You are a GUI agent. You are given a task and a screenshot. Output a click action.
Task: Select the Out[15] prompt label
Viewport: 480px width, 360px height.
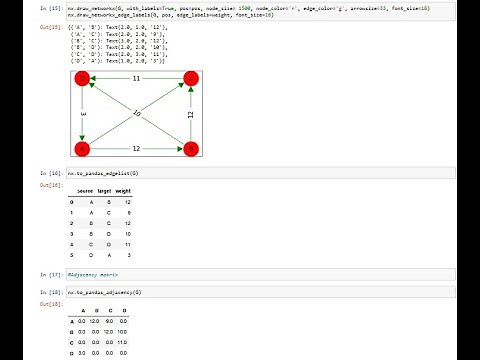tap(51, 27)
